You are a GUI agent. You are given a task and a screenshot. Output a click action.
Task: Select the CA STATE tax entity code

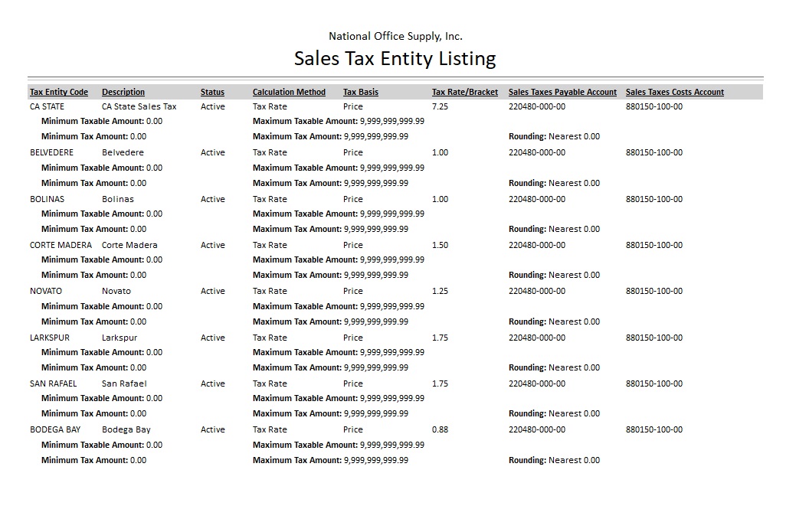[47, 106]
